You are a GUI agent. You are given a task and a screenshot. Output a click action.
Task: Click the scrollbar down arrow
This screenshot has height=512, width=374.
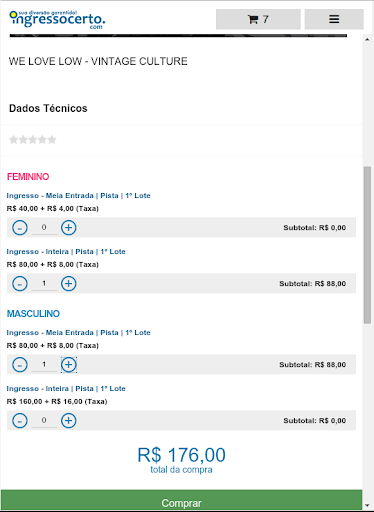367,506
